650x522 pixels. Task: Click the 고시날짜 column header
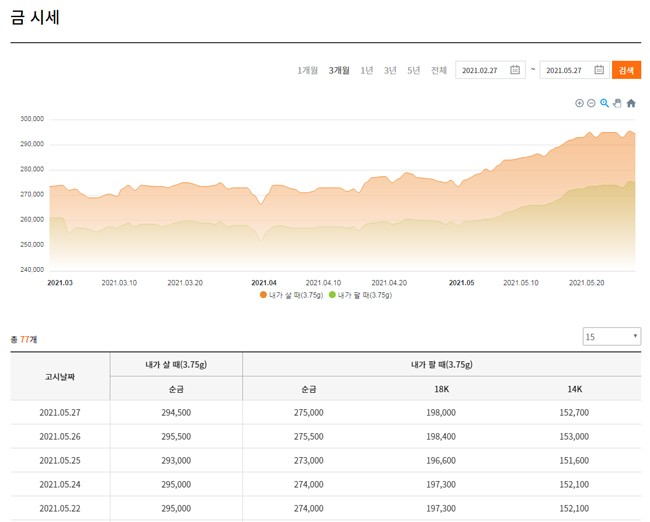tap(60, 377)
